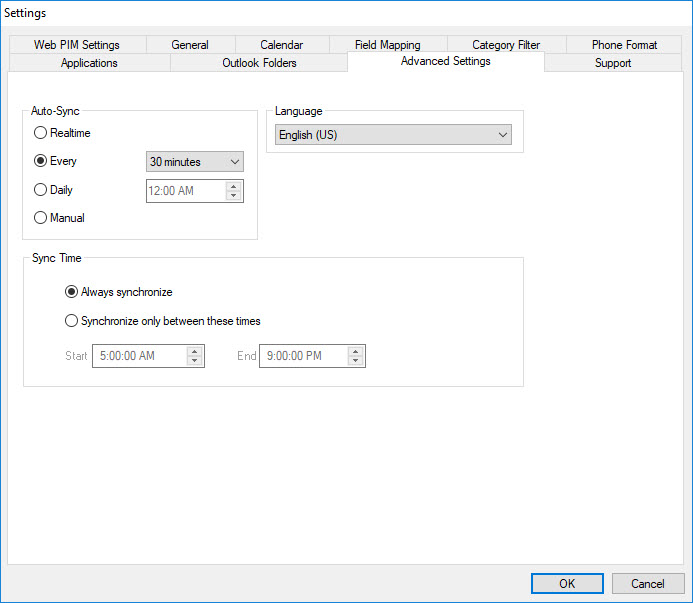Viewport: 693px width, 603px height.
Task: Click the Cancel button
Action: click(x=647, y=584)
